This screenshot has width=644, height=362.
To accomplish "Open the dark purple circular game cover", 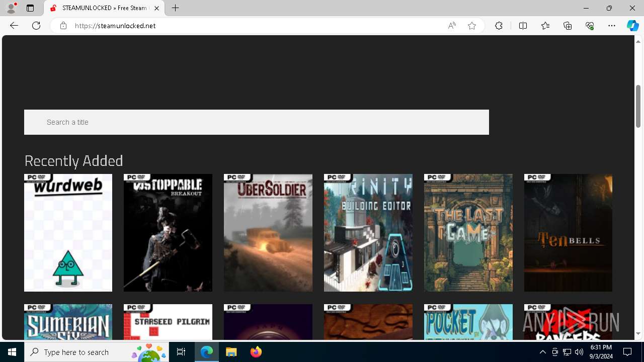I will [x=268, y=322].
